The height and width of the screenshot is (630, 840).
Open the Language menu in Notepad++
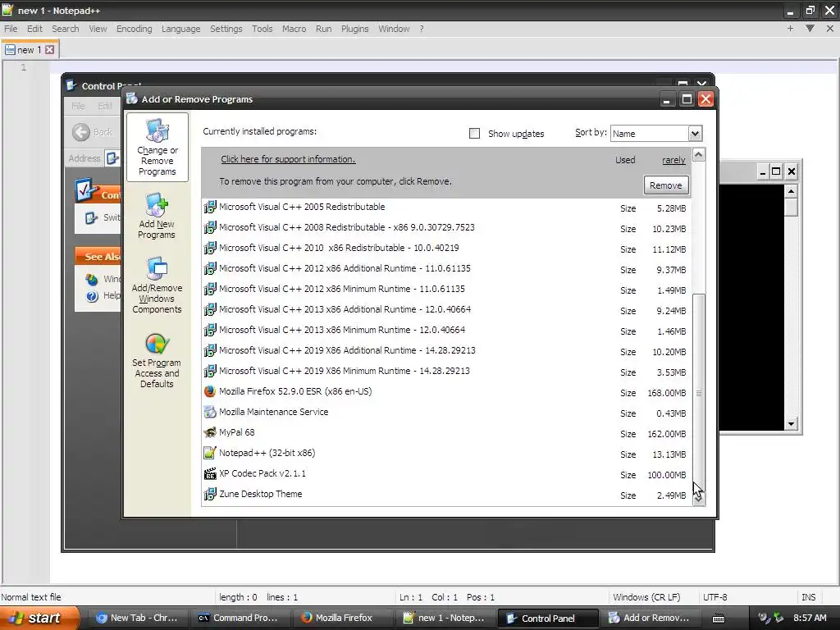click(180, 29)
